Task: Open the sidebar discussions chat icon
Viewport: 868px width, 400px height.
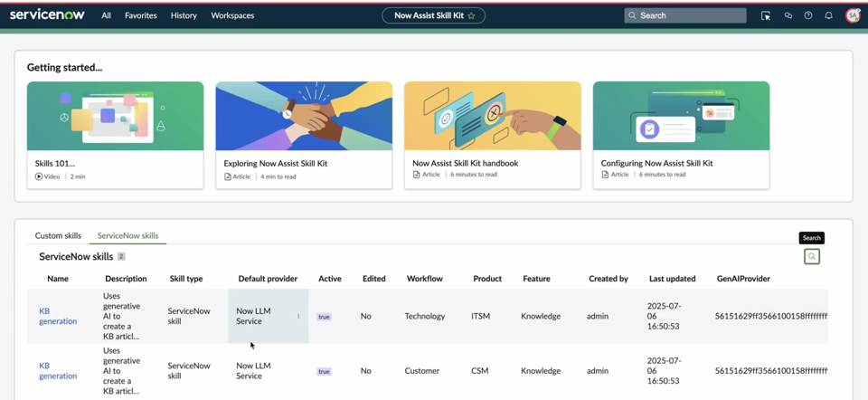Action: (x=788, y=15)
